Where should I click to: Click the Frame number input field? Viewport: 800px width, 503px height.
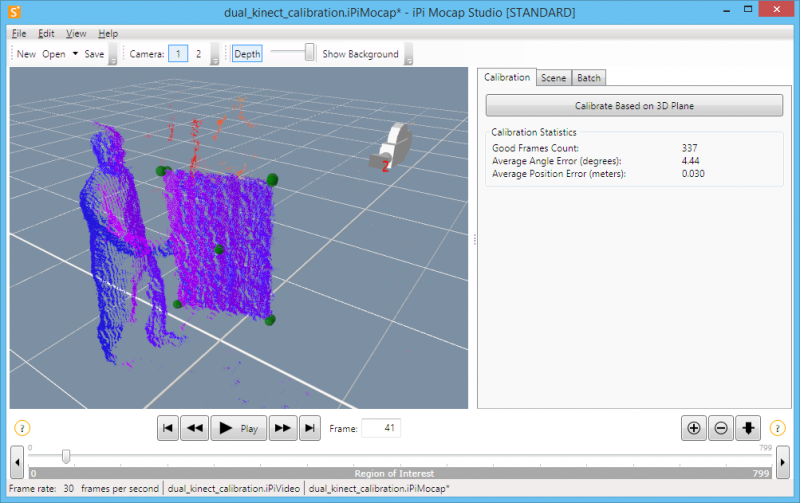coord(381,428)
